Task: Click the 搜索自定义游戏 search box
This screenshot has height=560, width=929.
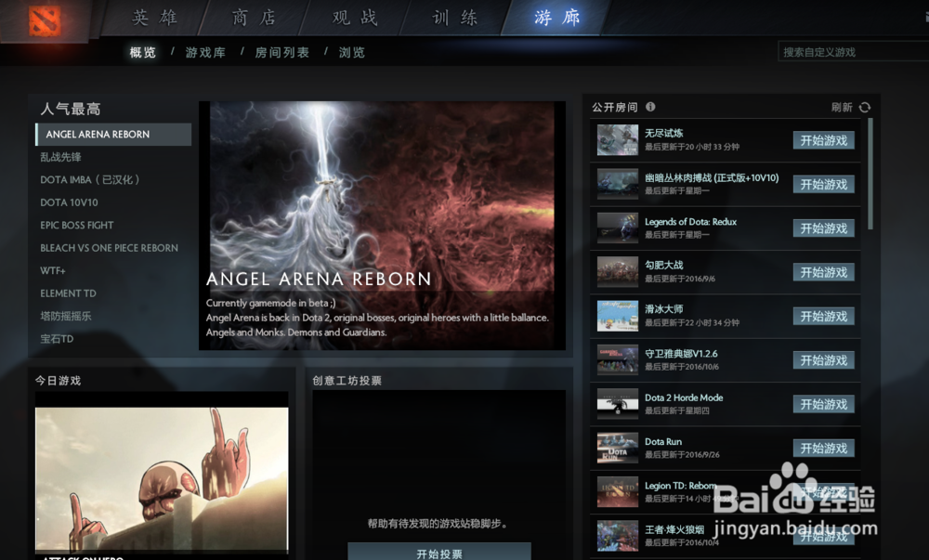Action: [x=852, y=51]
